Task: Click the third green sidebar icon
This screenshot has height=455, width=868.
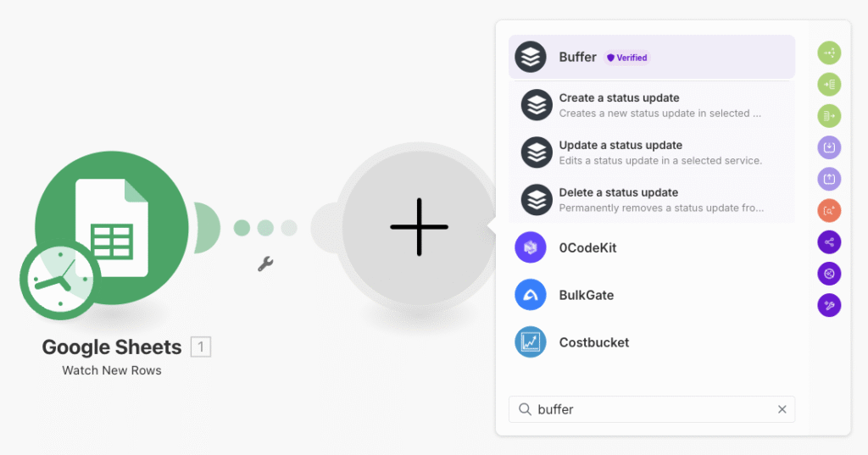Action: coord(829,116)
